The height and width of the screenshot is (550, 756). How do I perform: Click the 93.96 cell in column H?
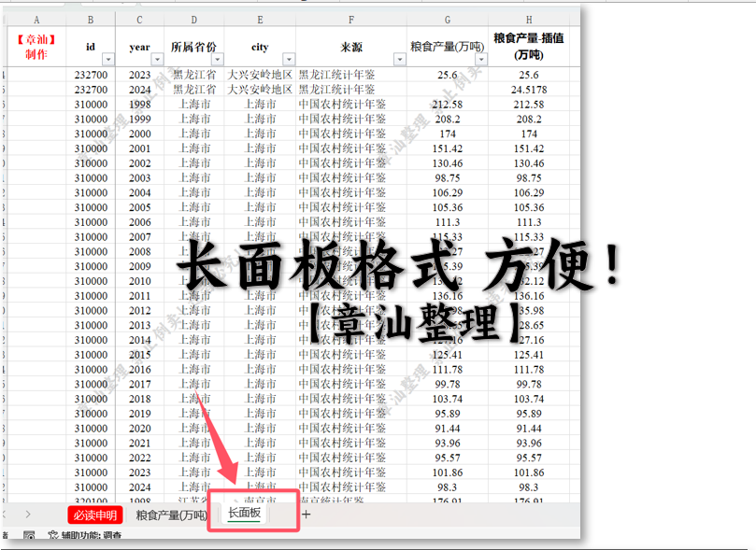(529, 444)
